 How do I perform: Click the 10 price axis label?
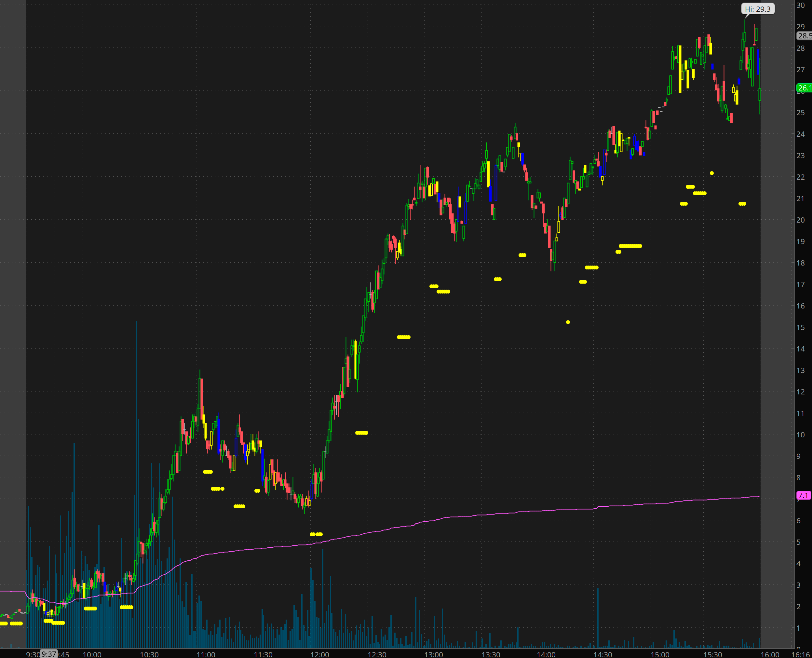tap(800, 435)
